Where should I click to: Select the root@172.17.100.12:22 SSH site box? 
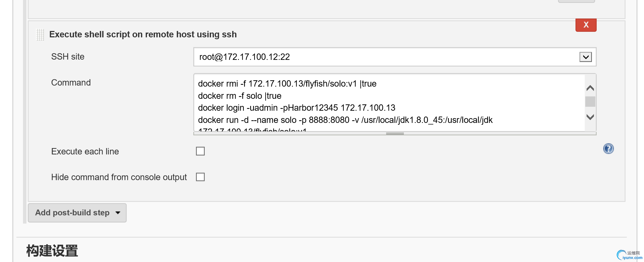coord(395,57)
